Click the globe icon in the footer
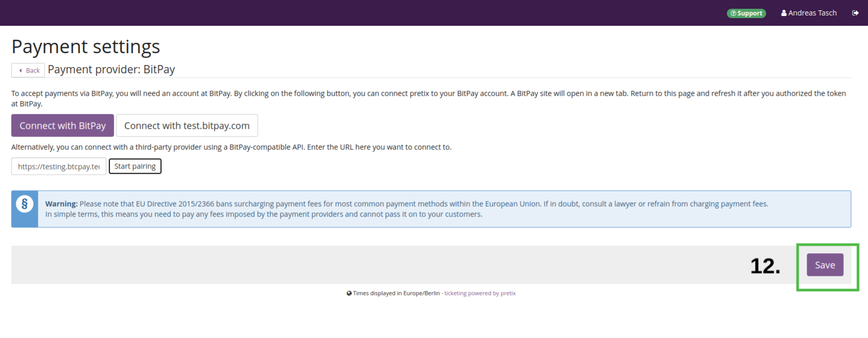The image size is (868, 338). [x=349, y=293]
